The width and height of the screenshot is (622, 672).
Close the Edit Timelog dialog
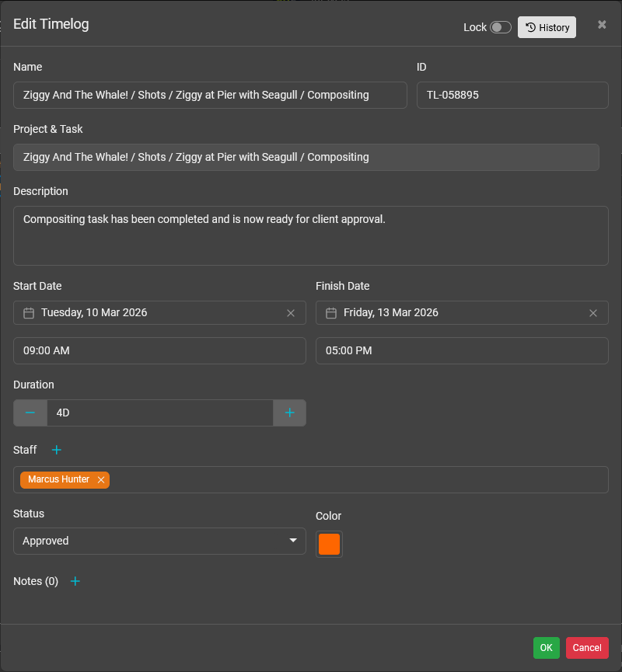pos(602,25)
